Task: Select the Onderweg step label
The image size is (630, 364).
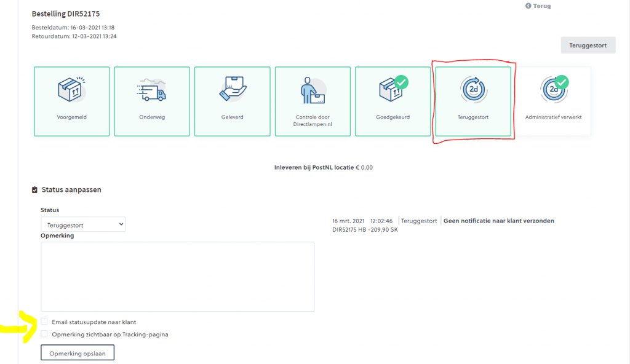Action: [x=151, y=116]
